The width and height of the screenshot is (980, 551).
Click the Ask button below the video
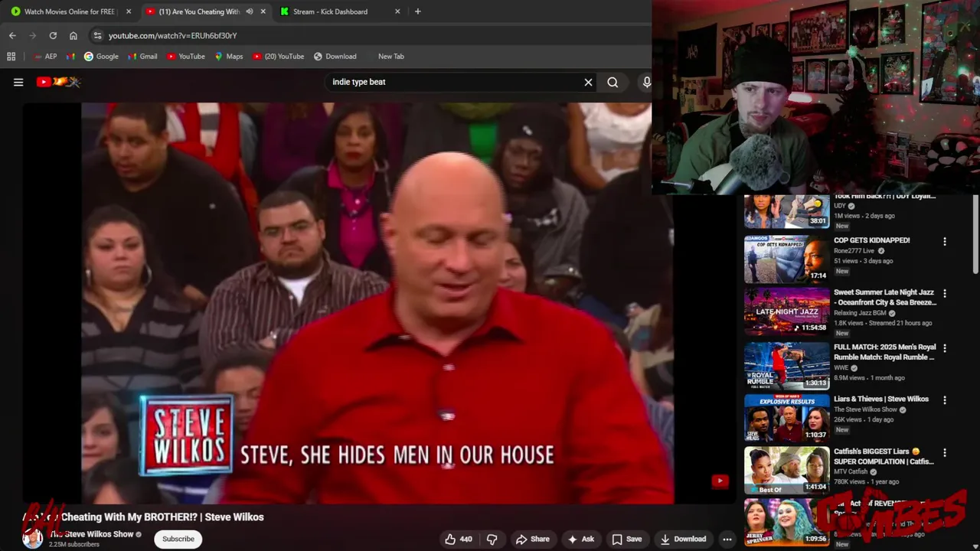pyautogui.click(x=580, y=539)
